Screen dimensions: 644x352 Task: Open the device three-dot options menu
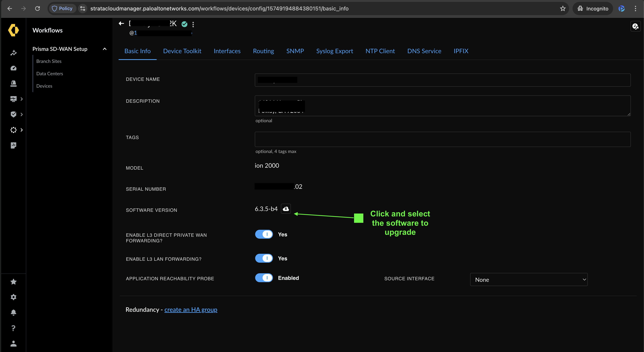(193, 24)
